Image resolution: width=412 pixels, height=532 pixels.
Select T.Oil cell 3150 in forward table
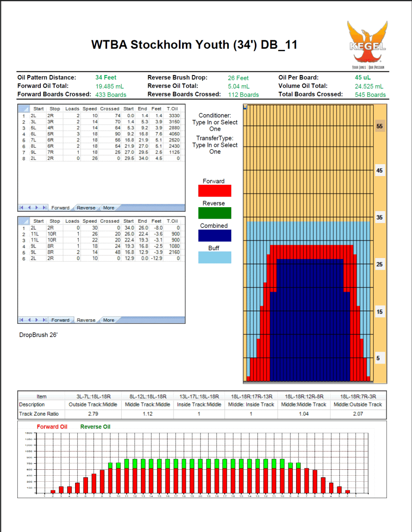pos(172,122)
